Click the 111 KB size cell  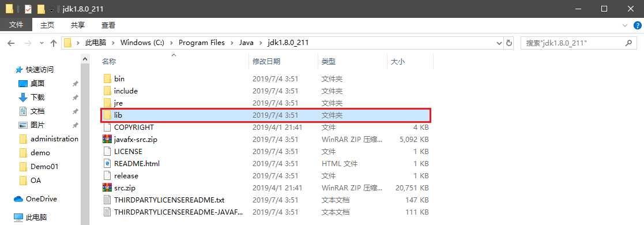(417, 212)
